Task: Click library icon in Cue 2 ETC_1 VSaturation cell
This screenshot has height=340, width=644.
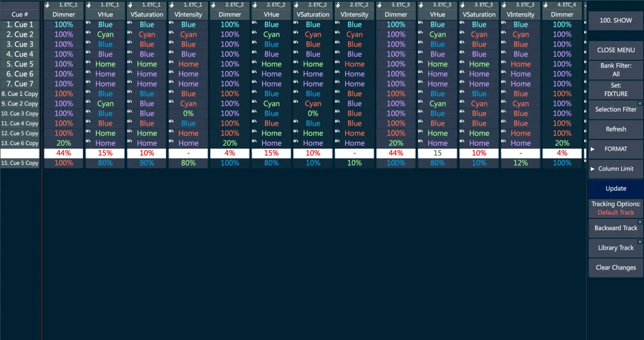Action: 130,32
